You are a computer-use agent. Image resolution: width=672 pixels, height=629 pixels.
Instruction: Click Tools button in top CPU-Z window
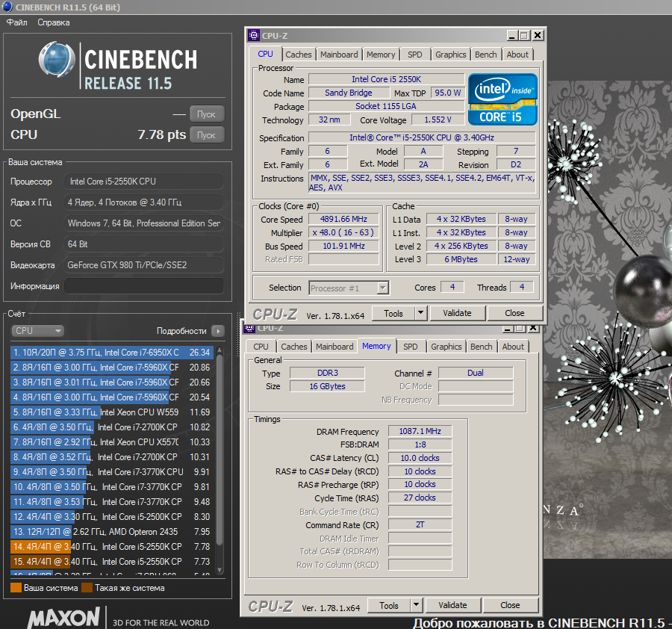(x=393, y=314)
